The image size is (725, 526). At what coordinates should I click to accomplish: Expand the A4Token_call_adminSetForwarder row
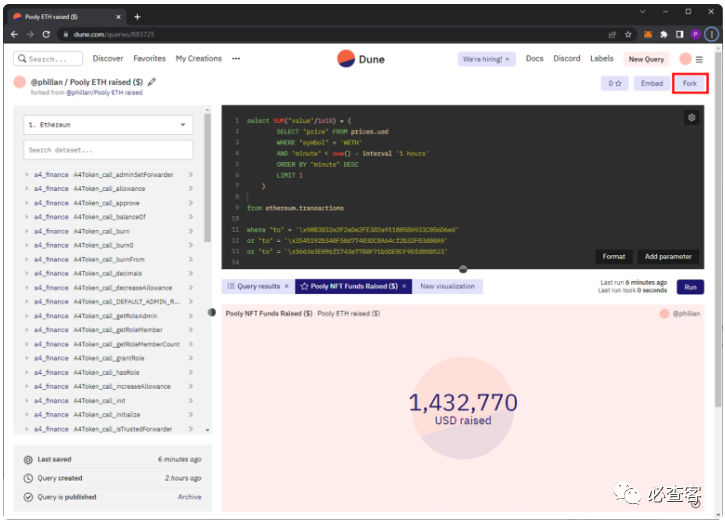tap(108, 175)
